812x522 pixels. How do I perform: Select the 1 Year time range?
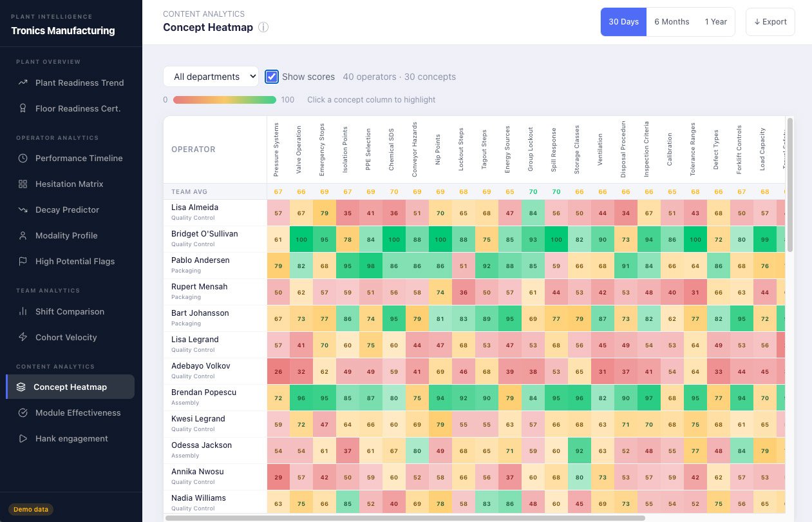click(716, 21)
